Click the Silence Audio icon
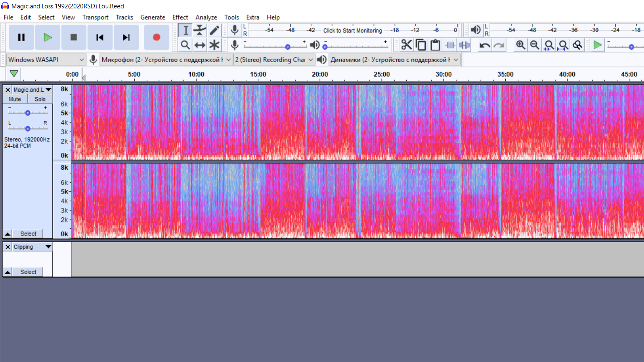Image resolution: width=644 pixels, height=362 pixels. [x=464, y=45]
